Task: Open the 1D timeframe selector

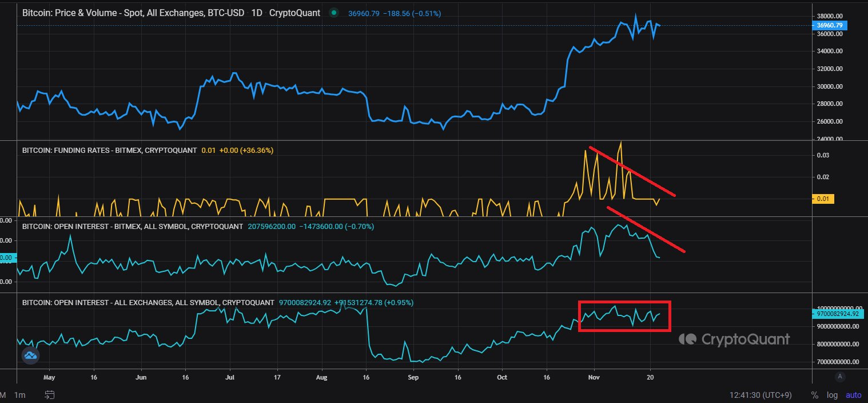Action: (258, 13)
